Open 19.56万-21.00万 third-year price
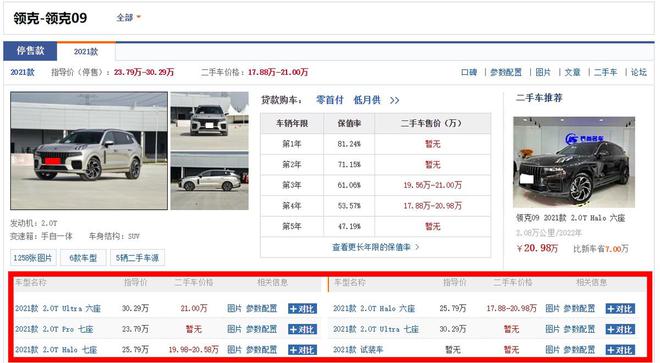Viewport: 660px width, 363px height. pos(432,185)
